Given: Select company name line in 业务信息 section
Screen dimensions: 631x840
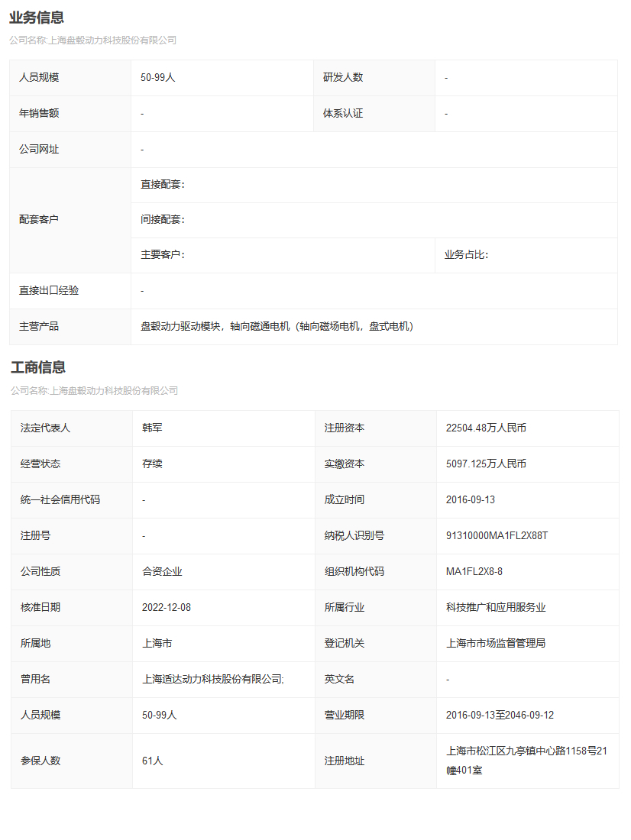Looking at the screenshot, I should pyautogui.click(x=92, y=40).
